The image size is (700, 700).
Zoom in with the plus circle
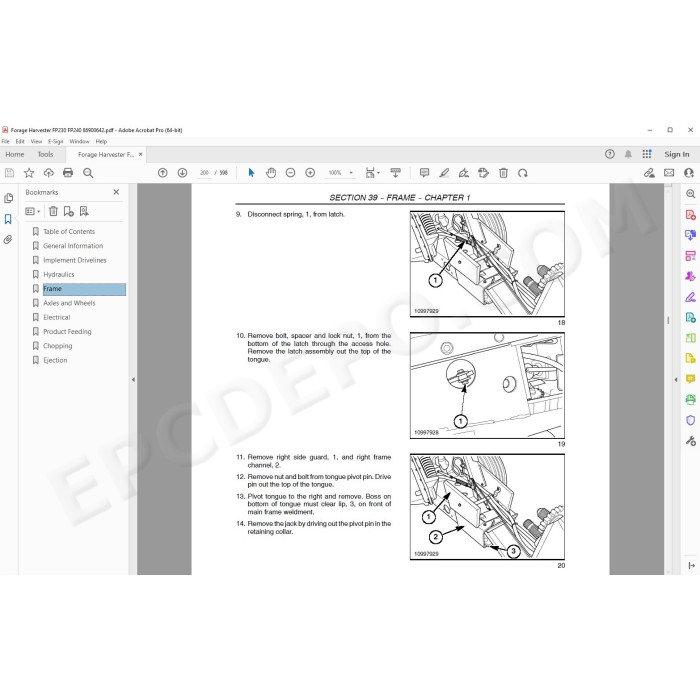(x=310, y=173)
